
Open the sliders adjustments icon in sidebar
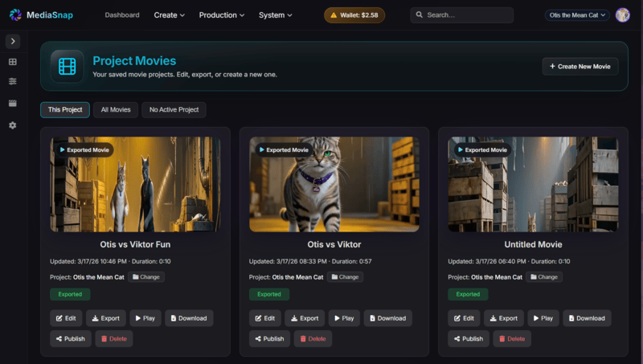pyautogui.click(x=12, y=81)
